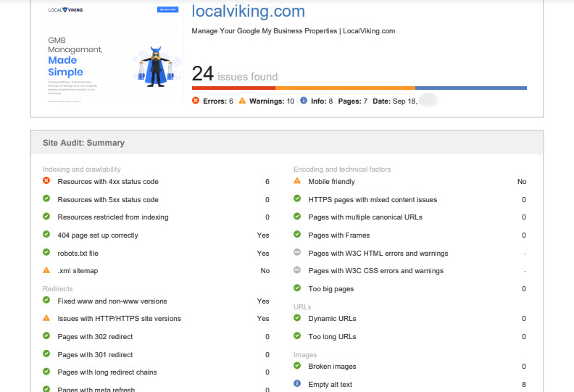Click the blue info segment of the issues bar
The width and height of the screenshot is (574, 392).
point(470,88)
